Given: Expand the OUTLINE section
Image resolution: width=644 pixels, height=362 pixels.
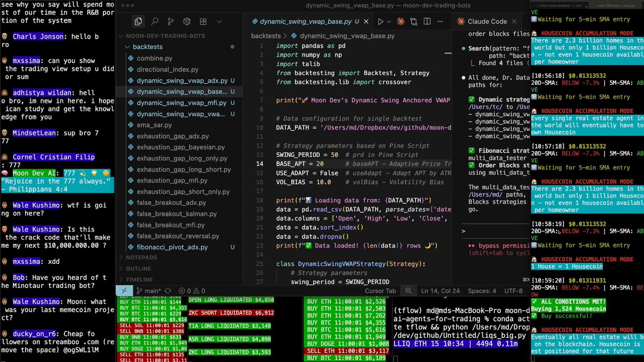Looking at the screenshot, I should (138, 269).
